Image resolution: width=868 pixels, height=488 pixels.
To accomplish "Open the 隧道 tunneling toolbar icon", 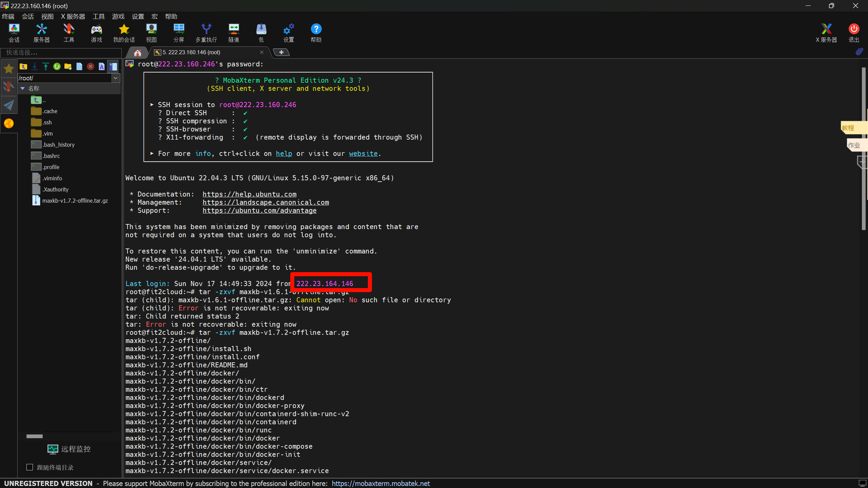I will click(x=234, y=33).
